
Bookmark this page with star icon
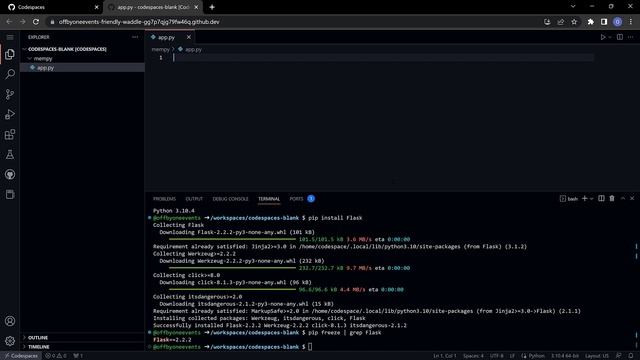574,22
